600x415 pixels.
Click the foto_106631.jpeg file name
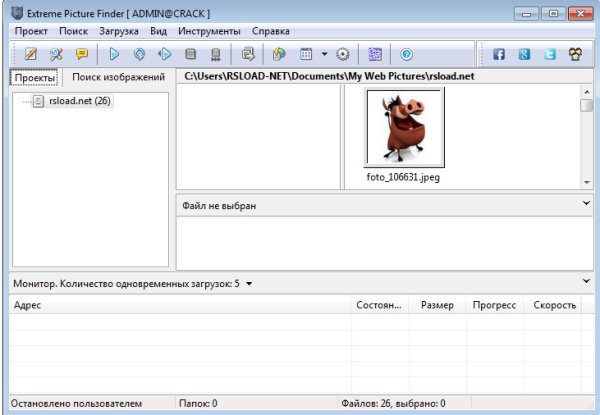[403, 177]
